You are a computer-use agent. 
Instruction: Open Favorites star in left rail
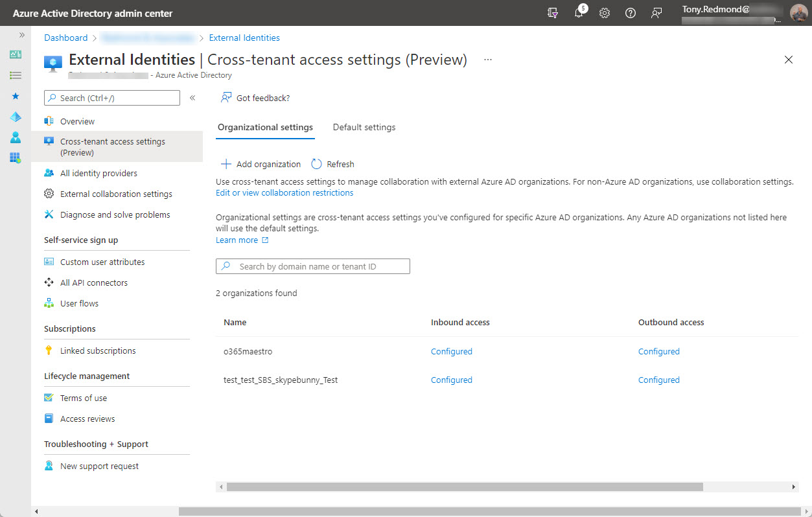pyautogui.click(x=16, y=96)
